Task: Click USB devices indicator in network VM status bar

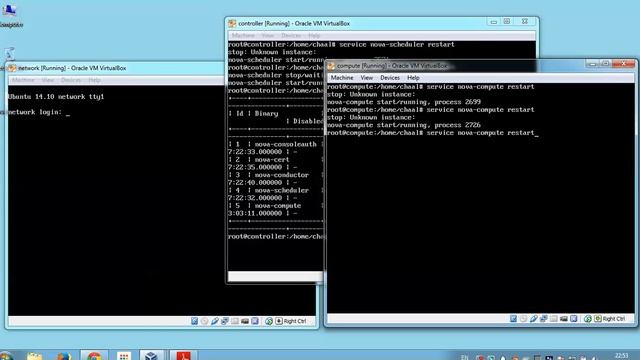Action: (x=215, y=321)
